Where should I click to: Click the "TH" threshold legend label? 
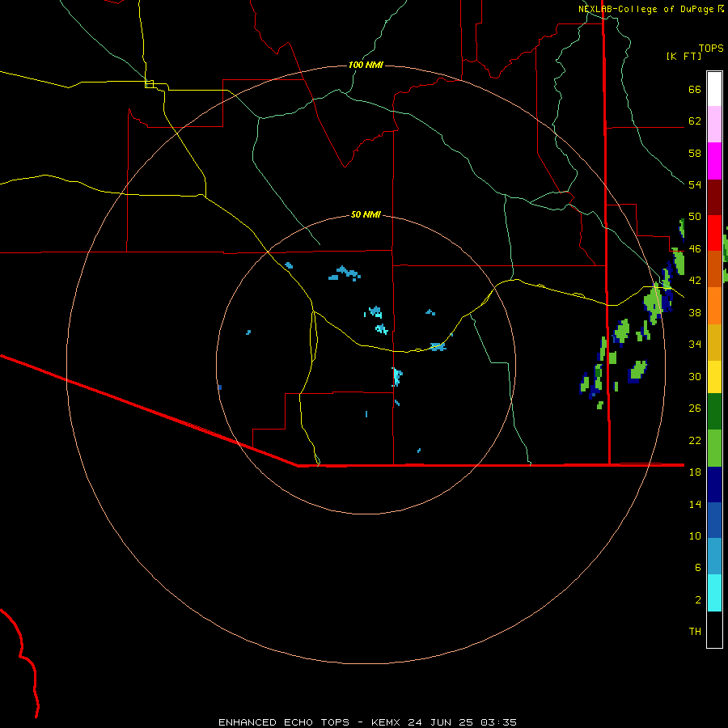tap(695, 632)
